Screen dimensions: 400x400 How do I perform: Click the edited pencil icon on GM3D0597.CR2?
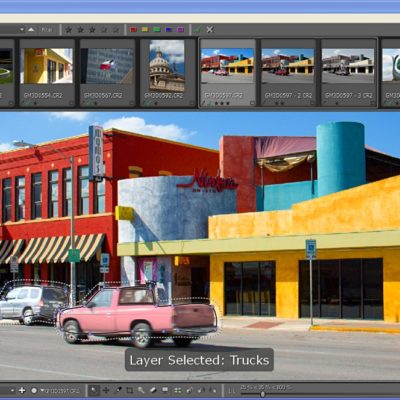point(204,103)
